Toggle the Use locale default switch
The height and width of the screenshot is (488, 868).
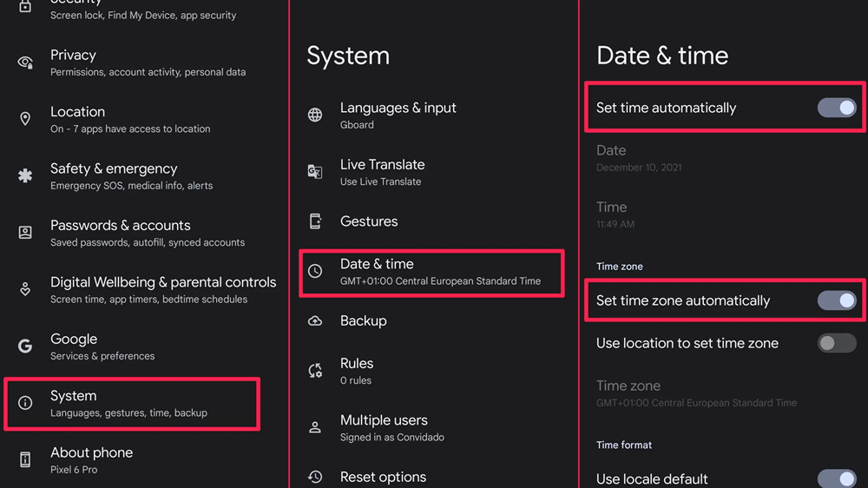pyautogui.click(x=836, y=478)
